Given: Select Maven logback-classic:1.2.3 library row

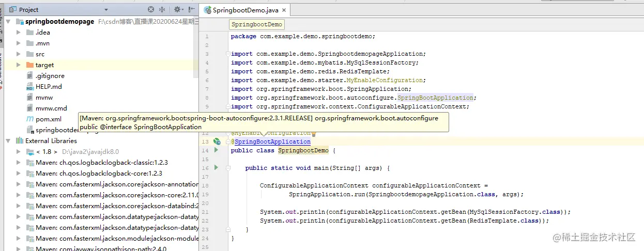Looking at the screenshot, I should [102, 162].
